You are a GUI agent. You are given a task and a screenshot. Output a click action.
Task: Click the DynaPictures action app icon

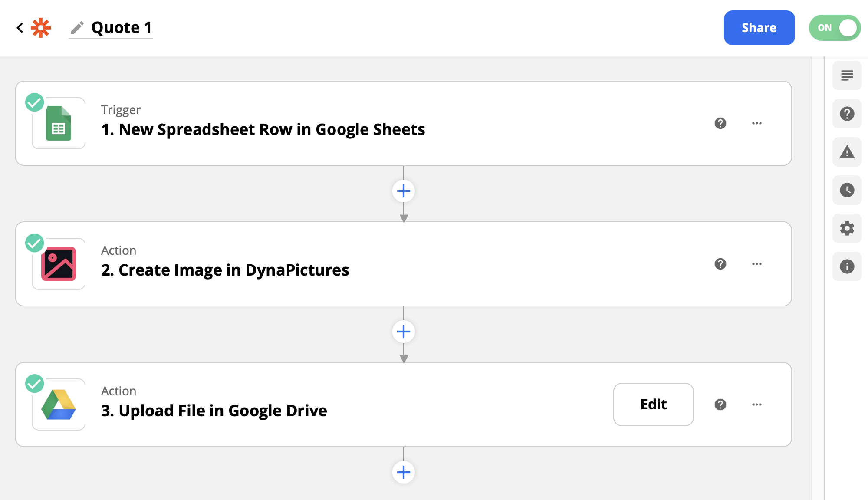(58, 264)
